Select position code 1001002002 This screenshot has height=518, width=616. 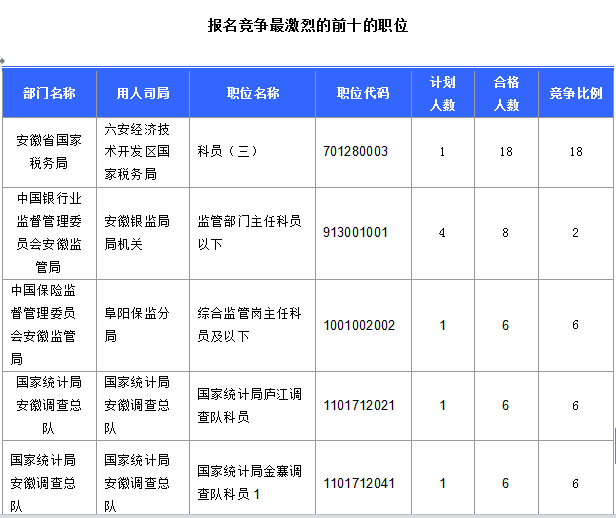point(359,325)
